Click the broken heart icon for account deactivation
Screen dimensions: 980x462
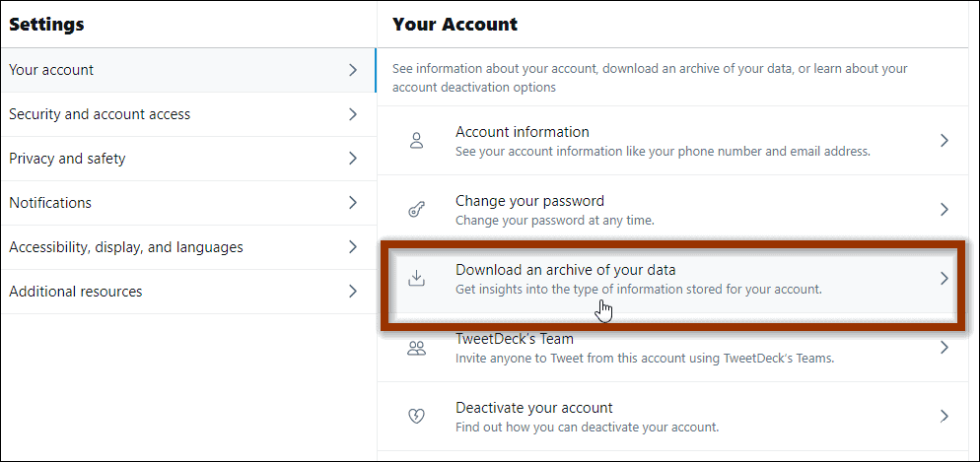coord(416,417)
